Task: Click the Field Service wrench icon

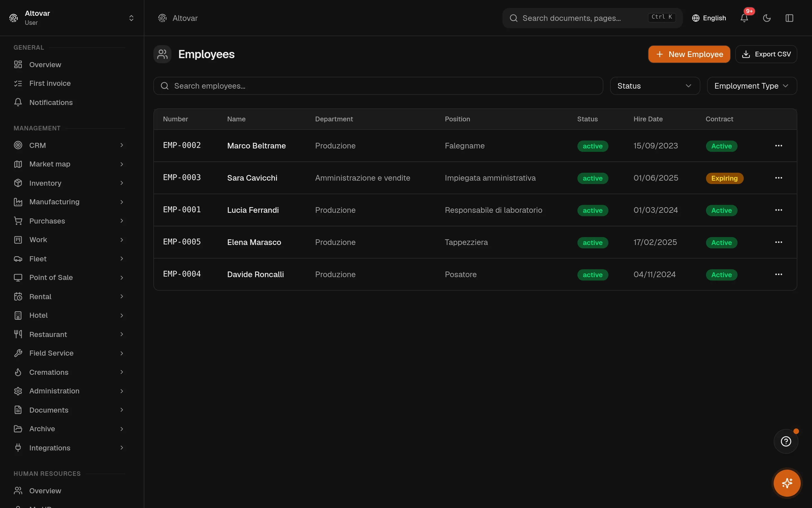Action: tap(18, 353)
